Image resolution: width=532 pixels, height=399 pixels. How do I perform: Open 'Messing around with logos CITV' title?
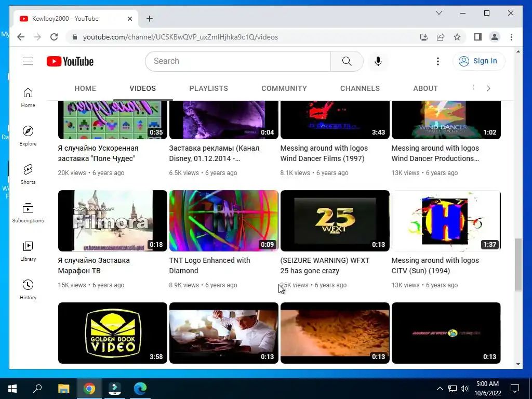click(x=435, y=265)
